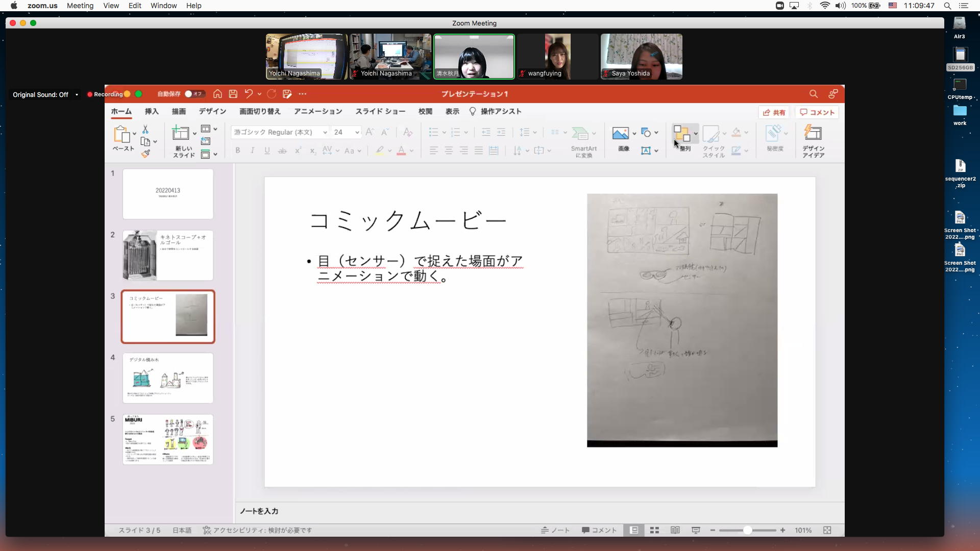Click the Cut scissors icon

click(x=145, y=130)
